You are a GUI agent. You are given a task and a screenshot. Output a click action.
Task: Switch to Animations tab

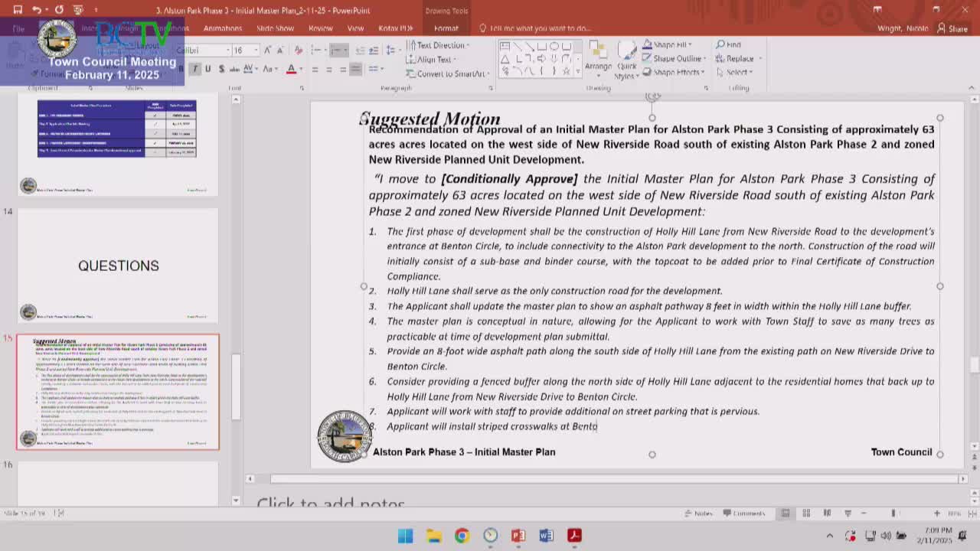coord(223,28)
